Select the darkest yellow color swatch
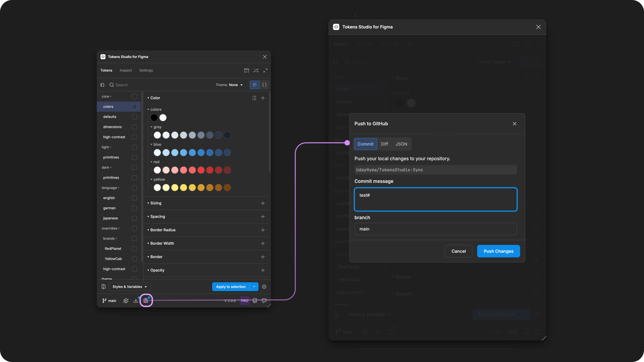The image size is (644, 362). point(227,188)
